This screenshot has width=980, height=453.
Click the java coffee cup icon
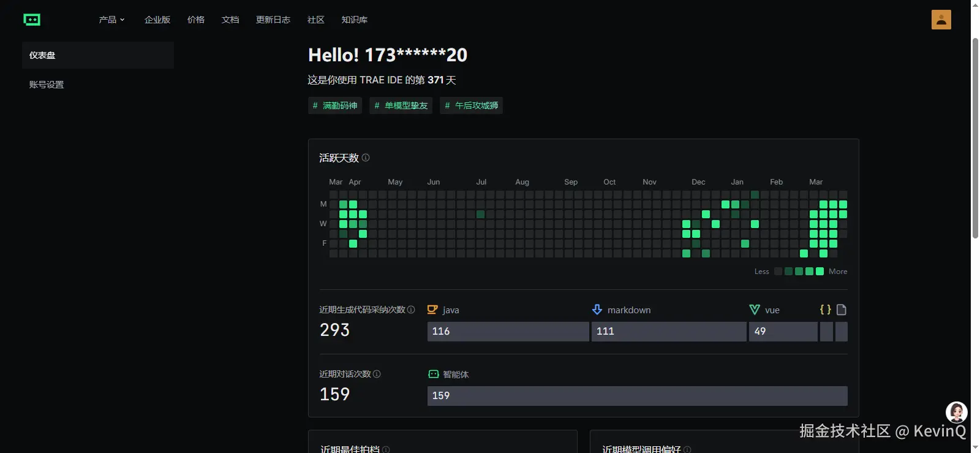pyautogui.click(x=432, y=310)
